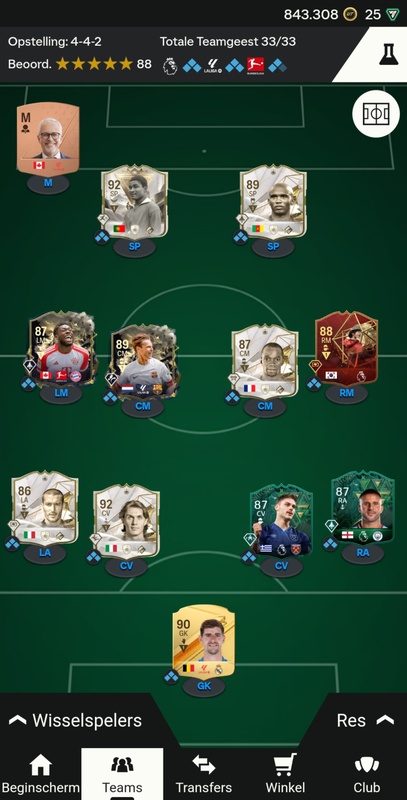Select the 92 rated Portuguese striker card
This screenshot has height=800, width=407.
point(134,202)
